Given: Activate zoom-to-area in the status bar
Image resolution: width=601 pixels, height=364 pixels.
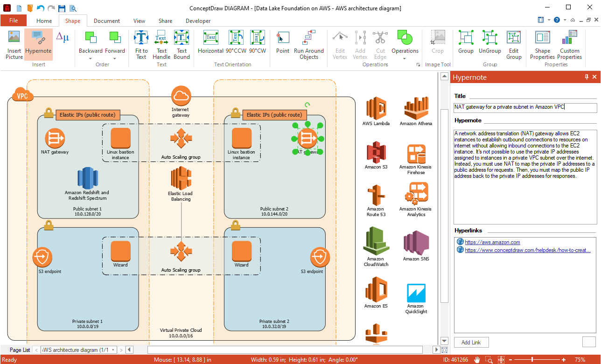Looking at the screenshot, I should (x=489, y=360).
